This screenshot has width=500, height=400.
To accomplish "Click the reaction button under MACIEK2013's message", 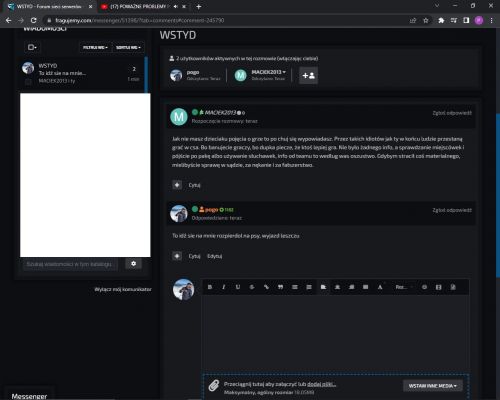I will coord(177,185).
